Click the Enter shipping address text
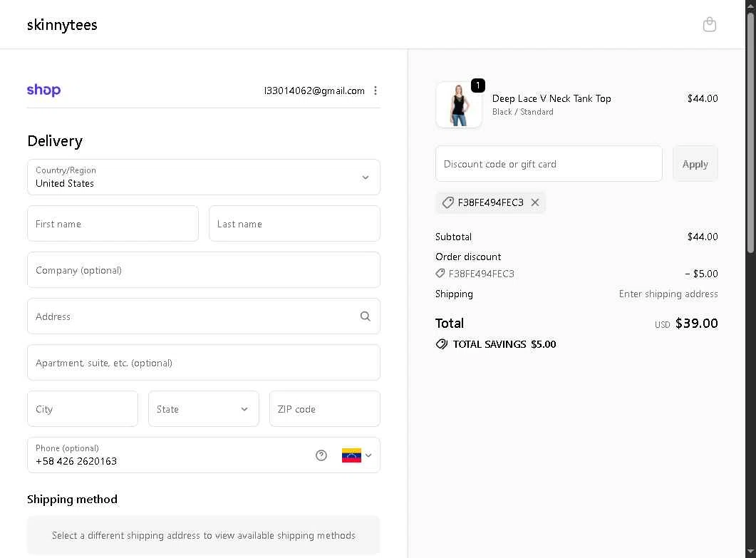The height and width of the screenshot is (558, 756). click(668, 294)
